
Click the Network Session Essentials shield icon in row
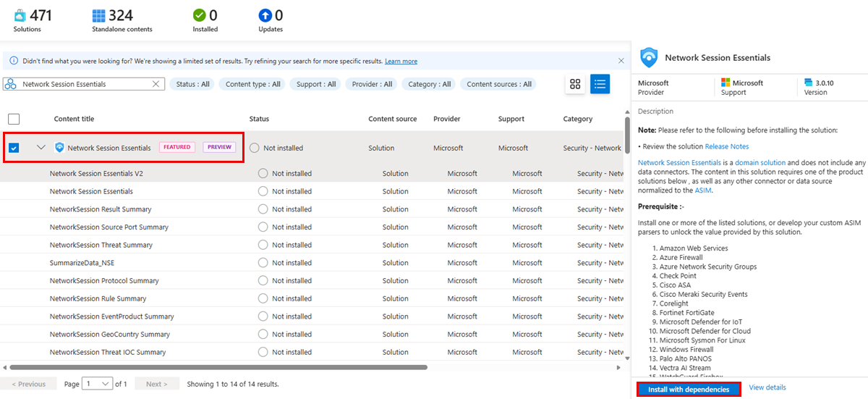pyautogui.click(x=60, y=148)
